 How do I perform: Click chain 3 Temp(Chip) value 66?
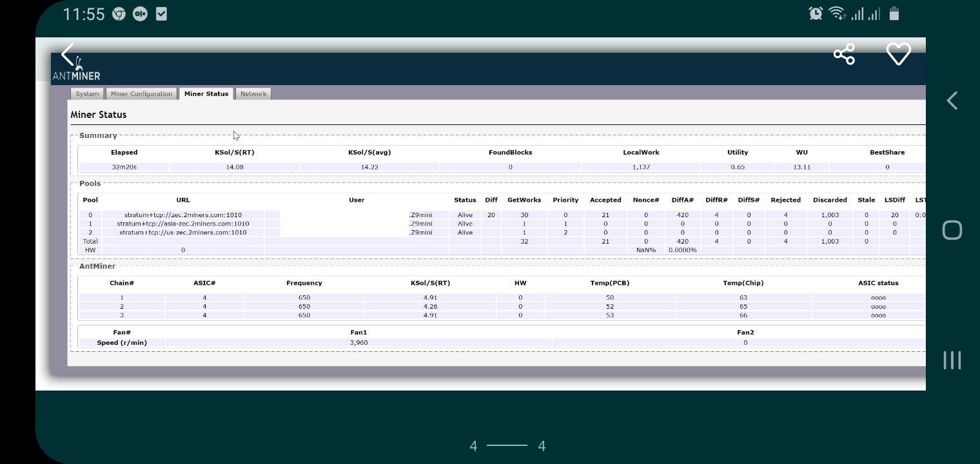pyautogui.click(x=743, y=316)
